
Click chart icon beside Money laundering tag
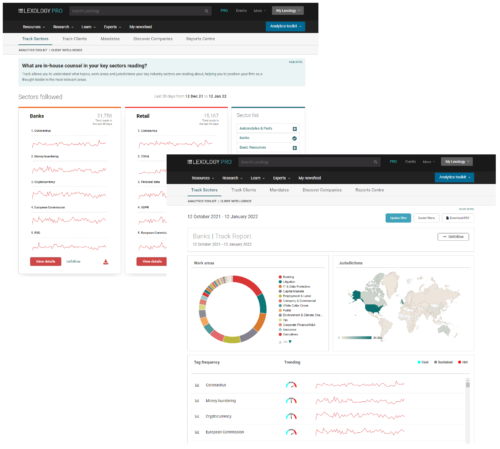(x=197, y=401)
